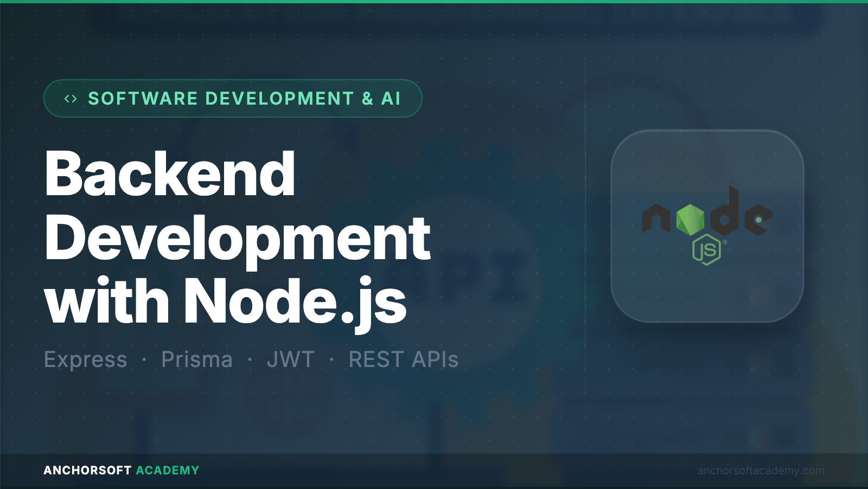Screen dimensions: 868x489
Task: Click the REST APIs text
Action: click(404, 359)
